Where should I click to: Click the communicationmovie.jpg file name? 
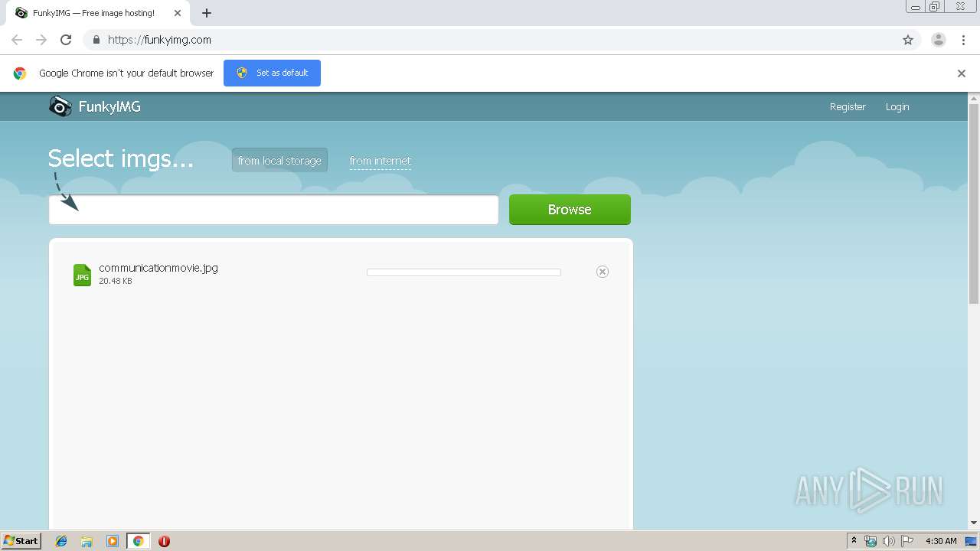158,268
